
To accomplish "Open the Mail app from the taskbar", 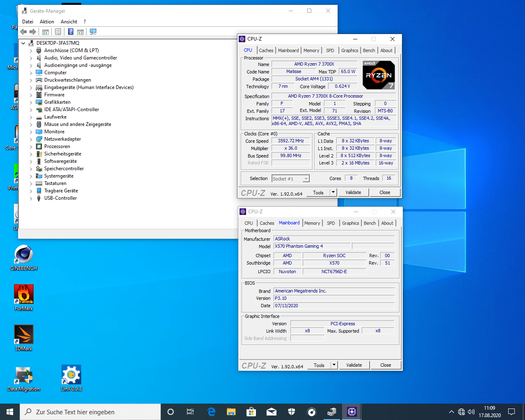I will pyautogui.click(x=272, y=412).
